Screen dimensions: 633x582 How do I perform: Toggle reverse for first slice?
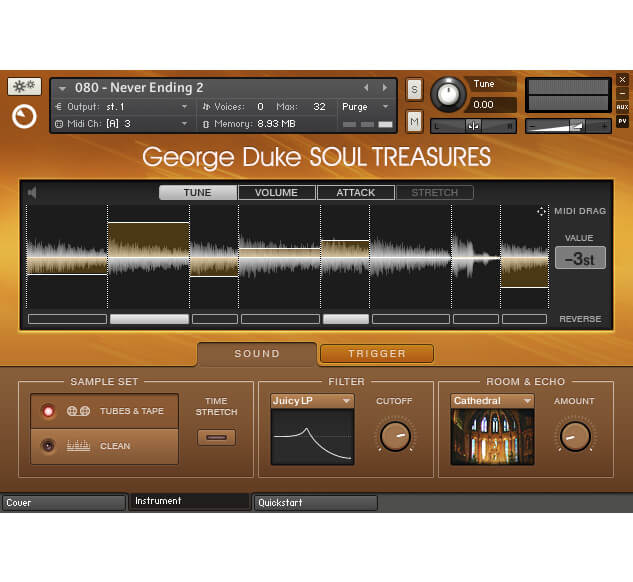click(x=67, y=319)
